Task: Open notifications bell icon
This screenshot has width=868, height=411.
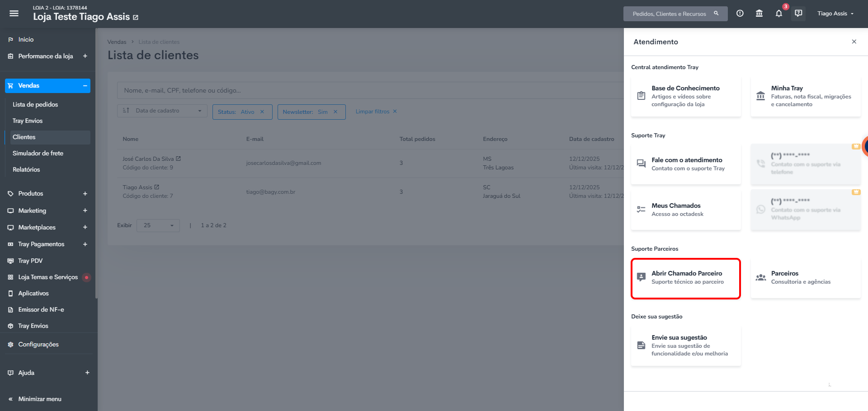Action: pyautogui.click(x=779, y=14)
